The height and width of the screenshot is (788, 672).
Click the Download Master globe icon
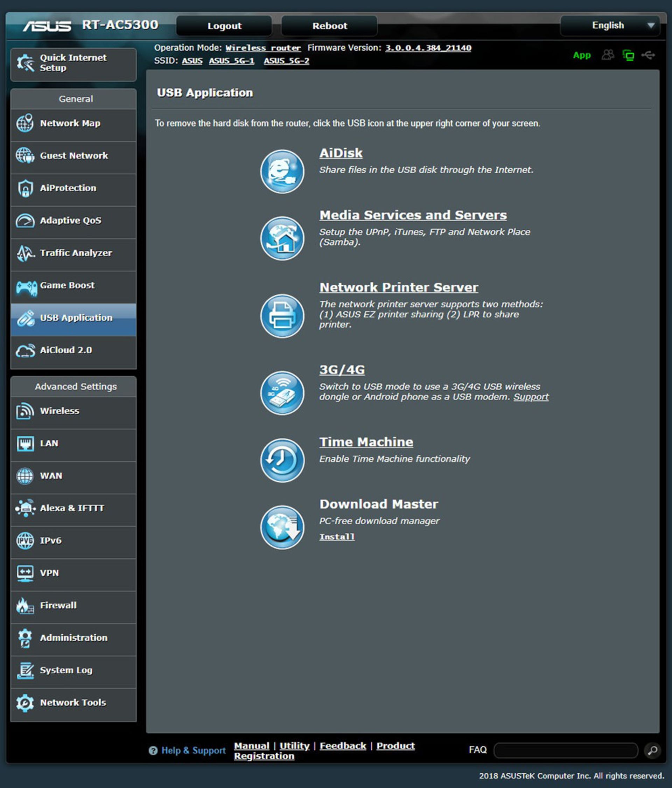pyautogui.click(x=282, y=527)
